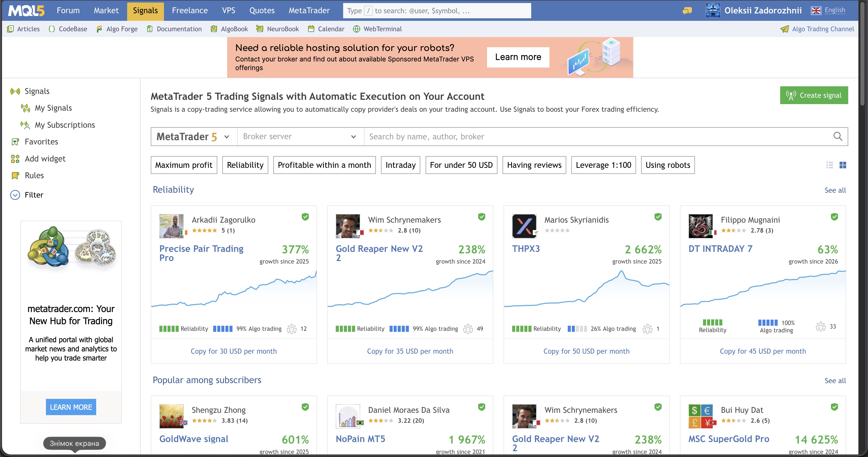This screenshot has height=457, width=868.
Task: Click the My Subscriptions sidebar icon
Action: point(26,125)
